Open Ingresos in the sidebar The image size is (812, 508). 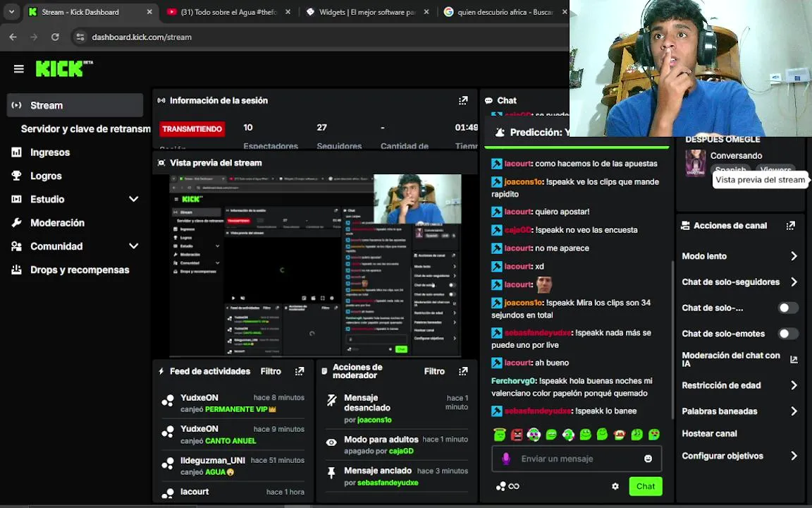coord(50,152)
